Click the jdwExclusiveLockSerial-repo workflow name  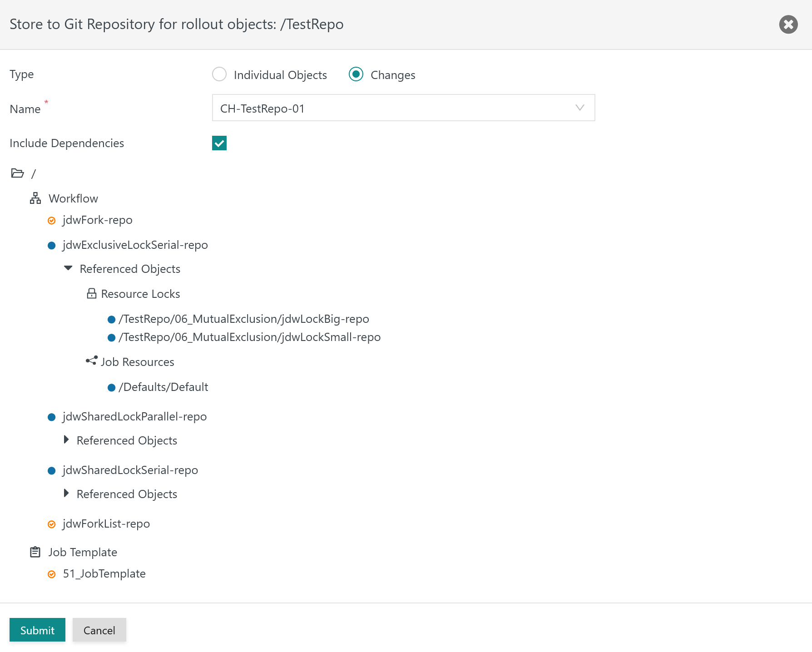(x=135, y=245)
